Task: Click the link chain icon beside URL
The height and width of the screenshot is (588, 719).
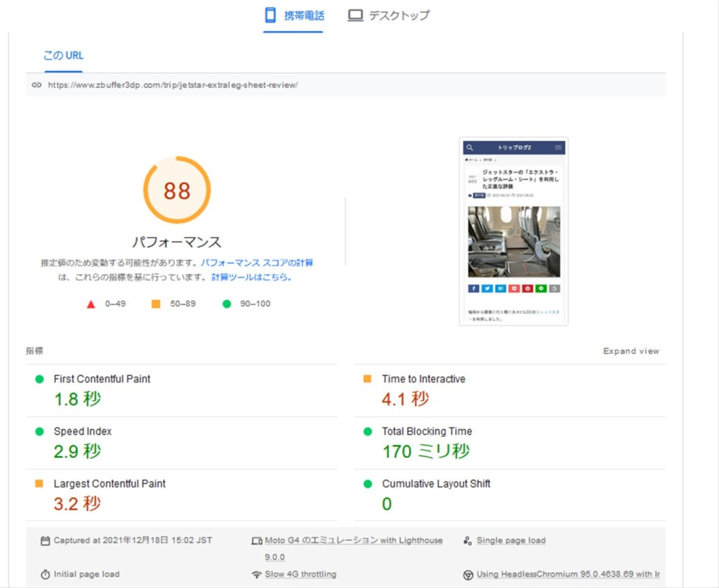Action: click(37, 85)
